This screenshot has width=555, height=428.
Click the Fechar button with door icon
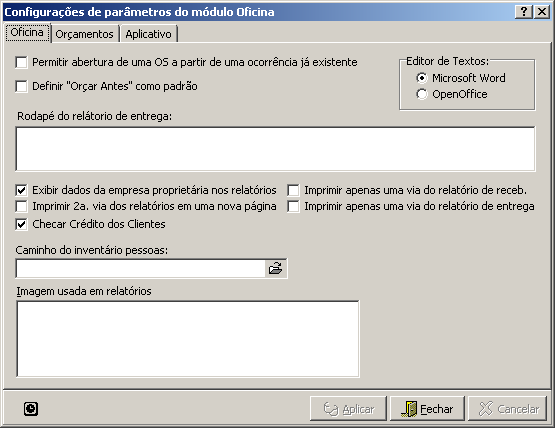(x=427, y=409)
